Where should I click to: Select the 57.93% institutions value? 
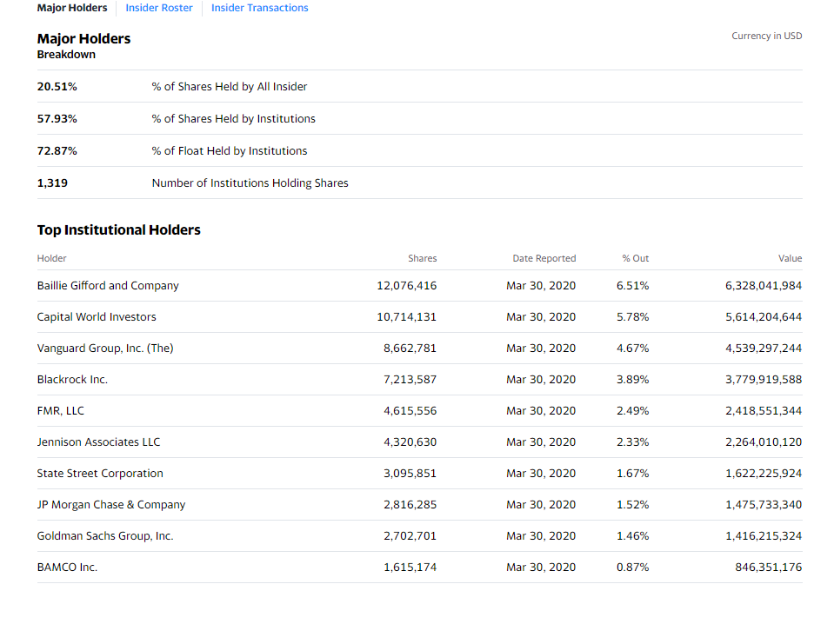pyautogui.click(x=57, y=118)
